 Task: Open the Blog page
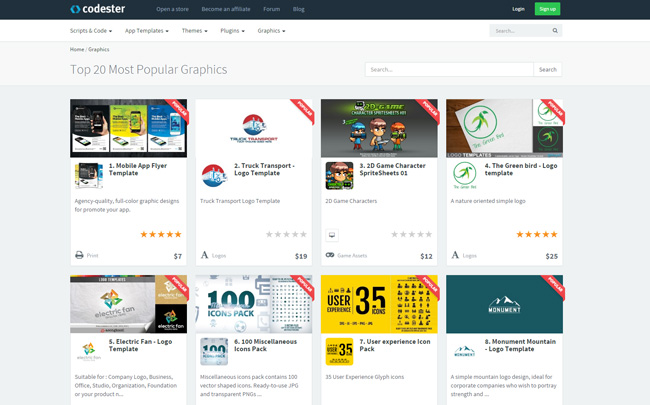(x=298, y=9)
